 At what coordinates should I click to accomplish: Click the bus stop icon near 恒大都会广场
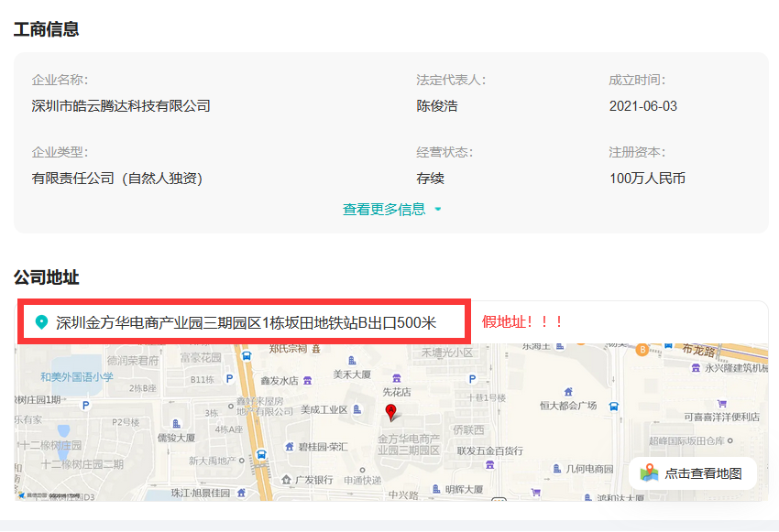pyautogui.click(x=613, y=406)
